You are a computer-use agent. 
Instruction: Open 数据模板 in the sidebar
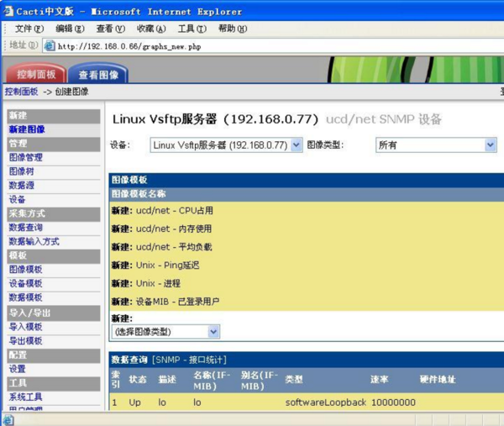pyautogui.click(x=26, y=297)
